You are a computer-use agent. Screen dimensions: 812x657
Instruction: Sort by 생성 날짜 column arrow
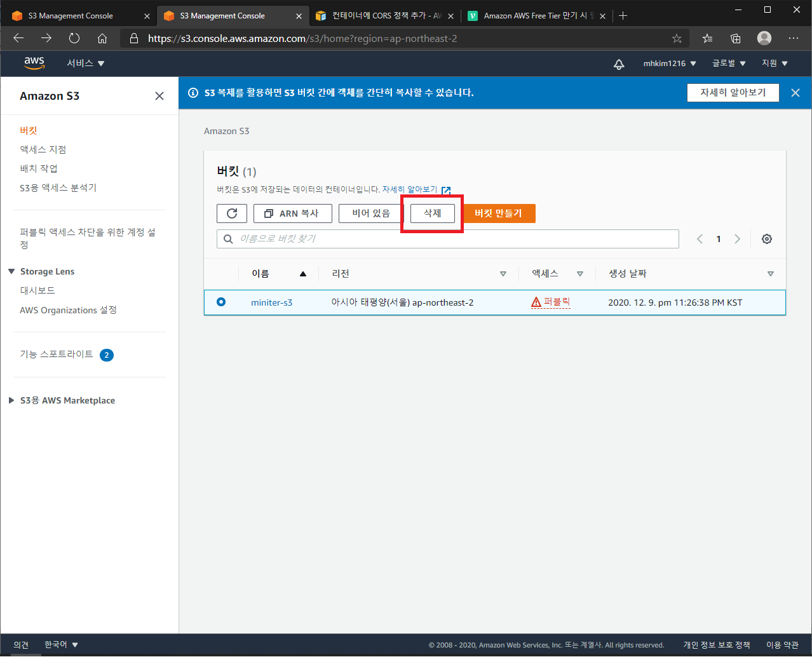[x=770, y=274]
